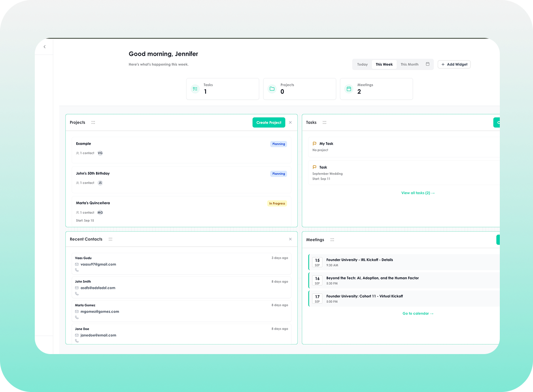The width and height of the screenshot is (533, 392).
Task: Click '1 contact' on John's 50th Birthday
Action: point(87,183)
